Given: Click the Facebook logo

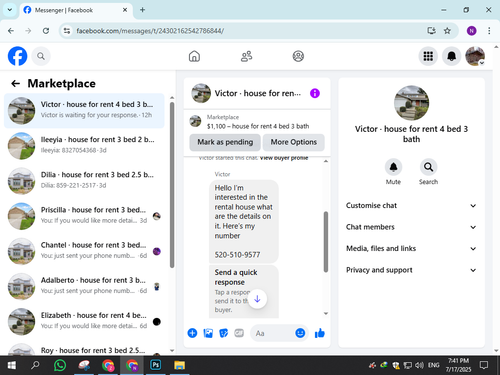Looking at the screenshot, I should pos(17,56).
